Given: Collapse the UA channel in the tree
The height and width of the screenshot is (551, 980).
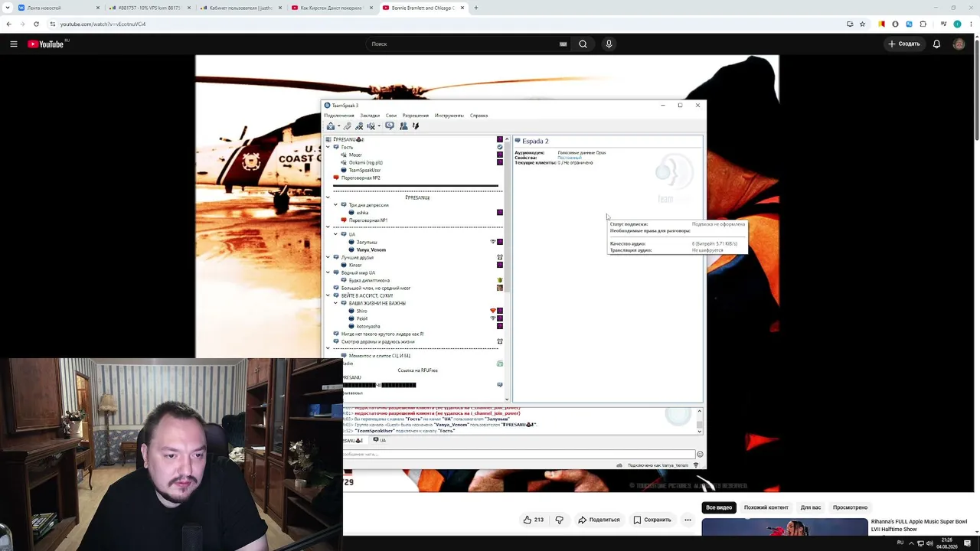Looking at the screenshot, I should 335,234.
